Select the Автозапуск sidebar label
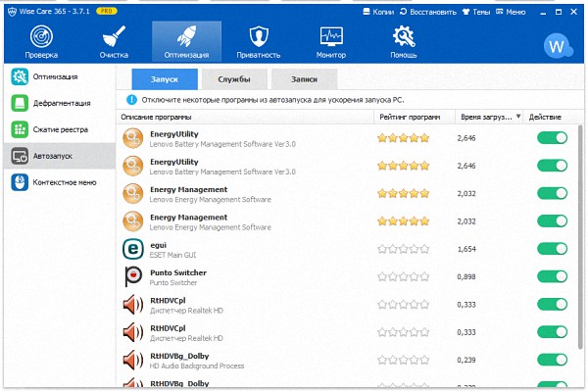This screenshot has width=588, height=391. [x=53, y=156]
